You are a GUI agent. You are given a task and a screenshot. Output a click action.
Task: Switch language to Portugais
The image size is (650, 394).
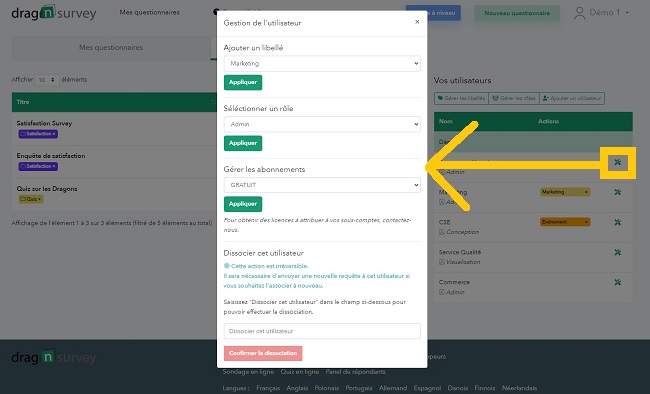click(x=359, y=388)
